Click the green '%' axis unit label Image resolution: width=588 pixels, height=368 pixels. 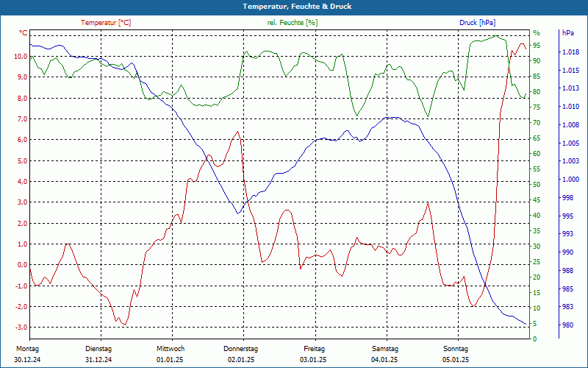click(537, 33)
